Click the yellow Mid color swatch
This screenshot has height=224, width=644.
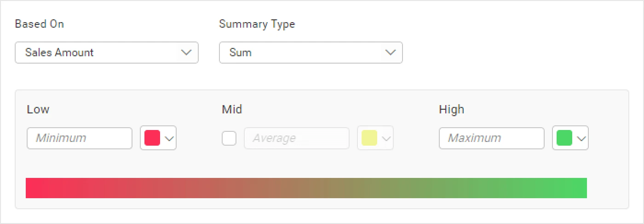click(369, 138)
